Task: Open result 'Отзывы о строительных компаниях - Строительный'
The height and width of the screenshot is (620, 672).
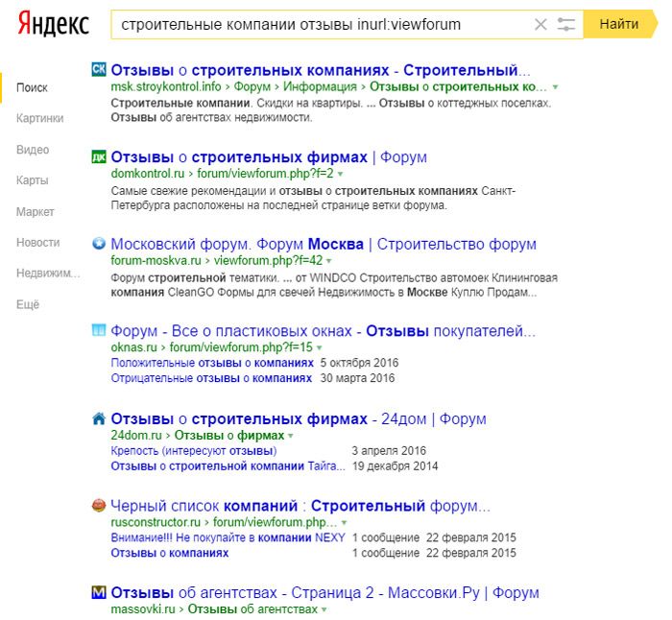Action: [321, 70]
